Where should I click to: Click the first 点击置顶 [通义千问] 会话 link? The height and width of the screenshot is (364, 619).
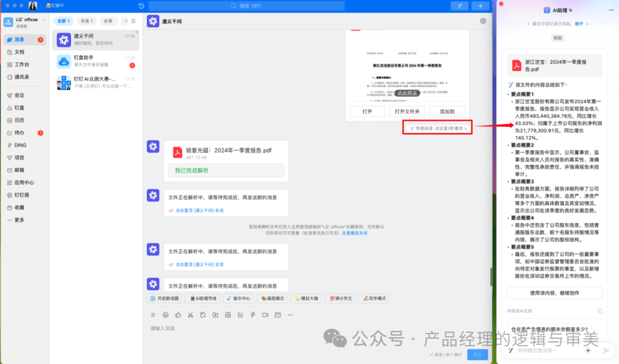click(x=199, y=210)
